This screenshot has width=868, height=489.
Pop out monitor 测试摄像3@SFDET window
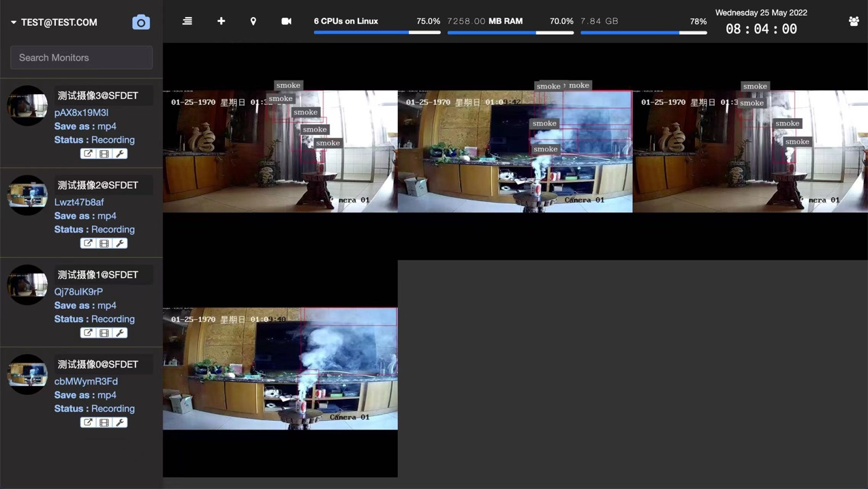(x=88, y=154)
